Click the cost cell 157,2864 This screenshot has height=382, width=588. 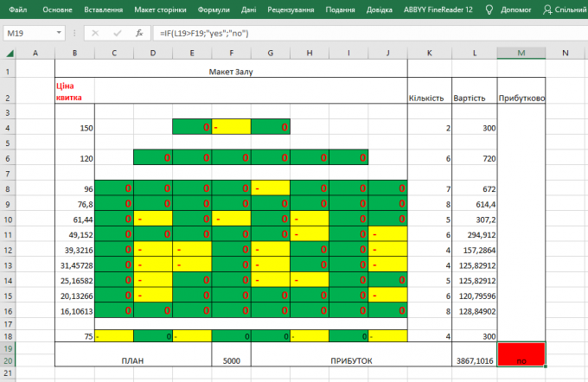475,250
